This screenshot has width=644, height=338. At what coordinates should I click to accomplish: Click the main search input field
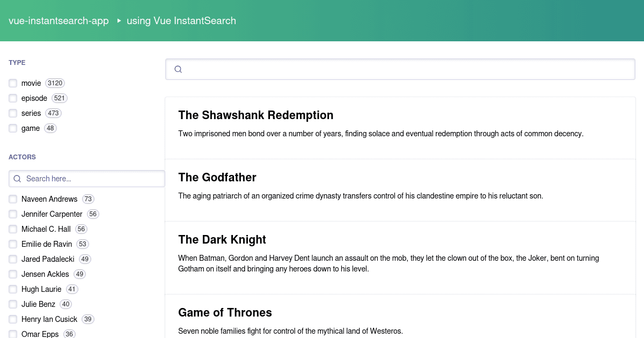click(376, 69)
